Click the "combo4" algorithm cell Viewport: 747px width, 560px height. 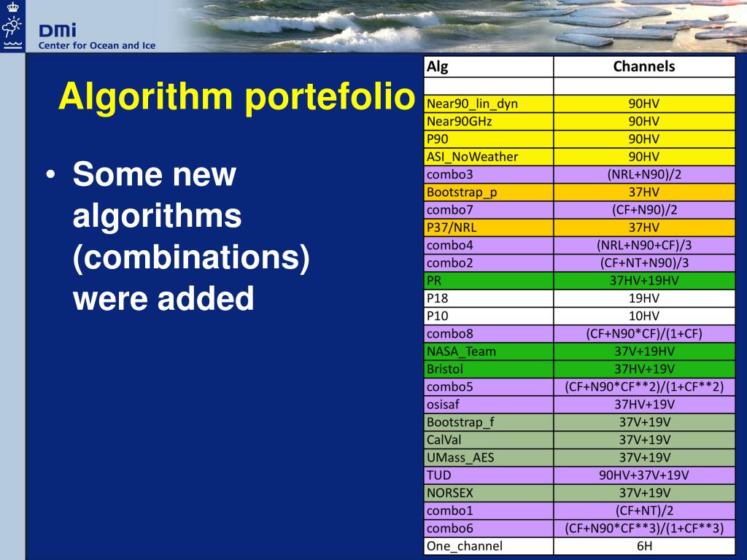pos(489,245)
